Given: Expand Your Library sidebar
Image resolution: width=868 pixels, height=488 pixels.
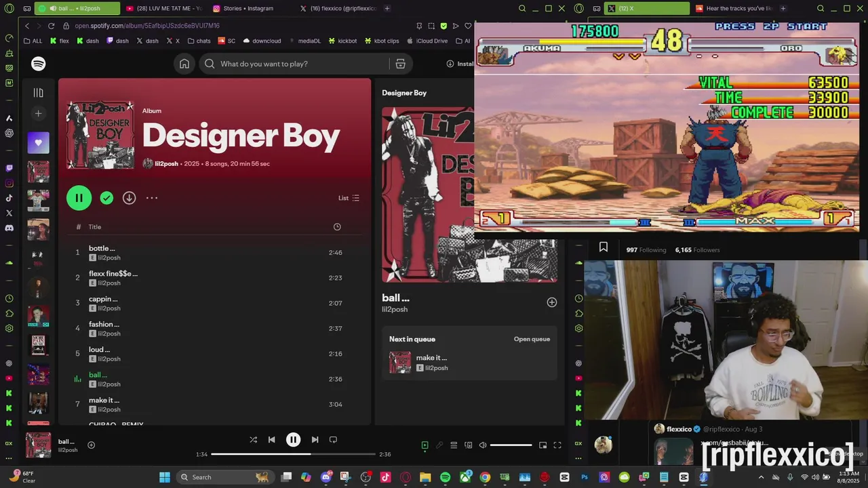Looking at the screenshot, I should [39, 93].
